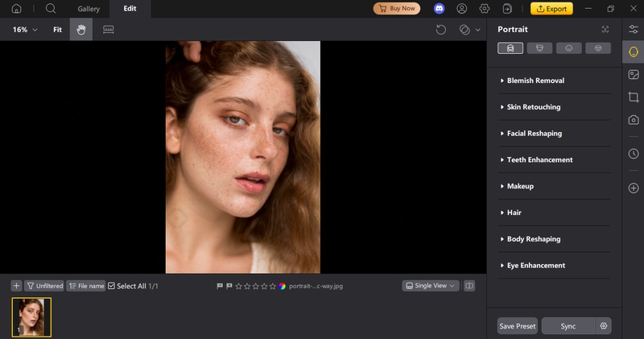Go to the home screen icon
This screenshot has height=339, width=644.
[x=16, y=9]
